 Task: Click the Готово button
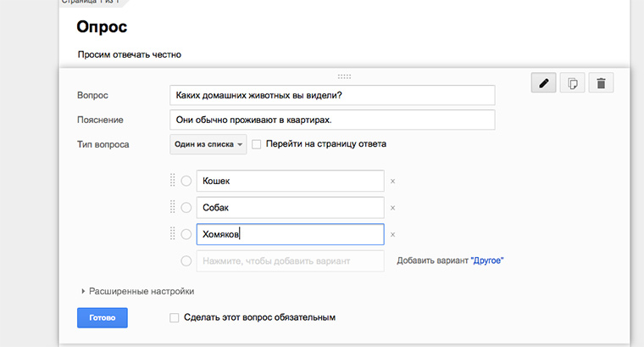coord(103,318)
